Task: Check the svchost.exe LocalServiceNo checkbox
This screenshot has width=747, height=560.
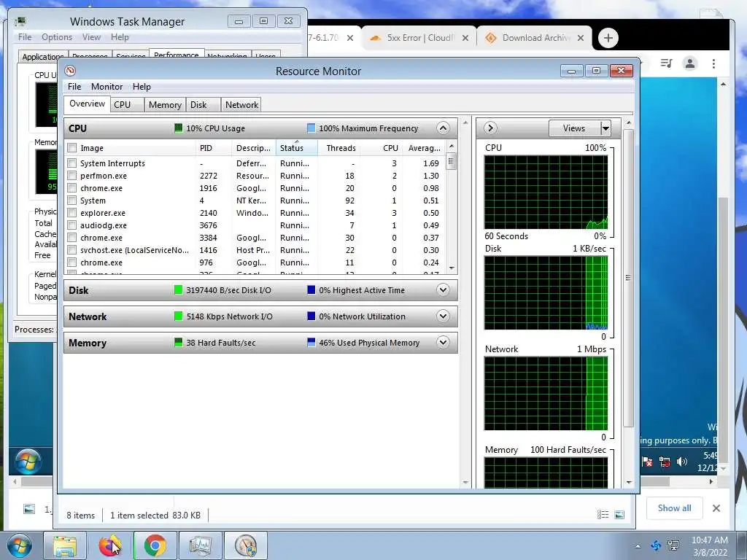Action: (72, 250)
